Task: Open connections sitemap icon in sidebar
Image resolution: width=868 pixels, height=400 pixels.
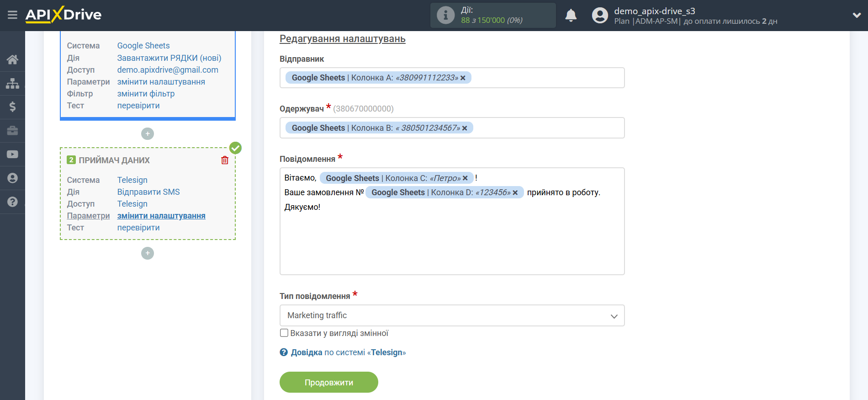Action: pyautogui.click(x=12, y=83)
